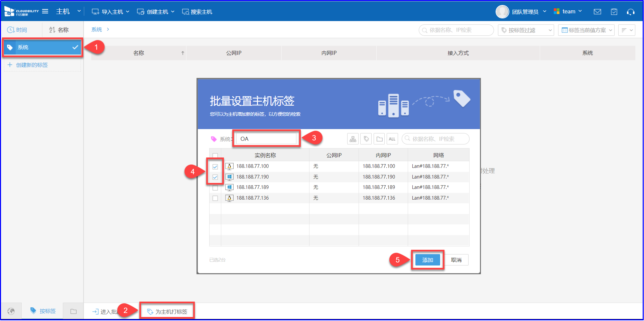
Task: Click the network topology icon in dialog
Action: coord(353,139)
